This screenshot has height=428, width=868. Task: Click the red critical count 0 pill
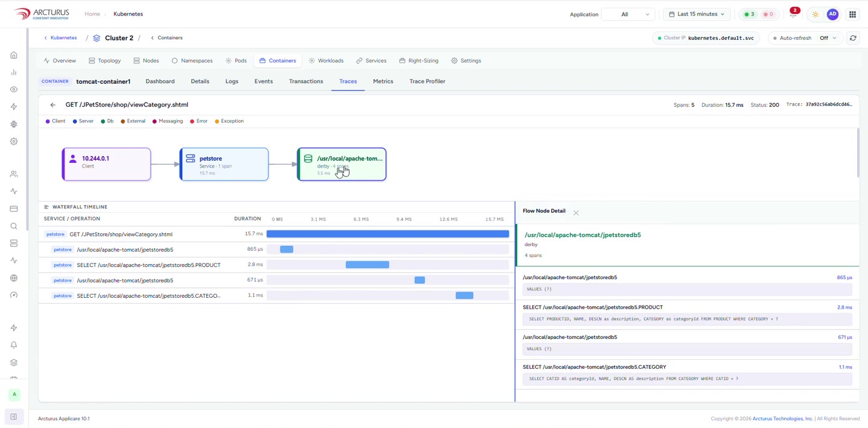tap(769, 14)
